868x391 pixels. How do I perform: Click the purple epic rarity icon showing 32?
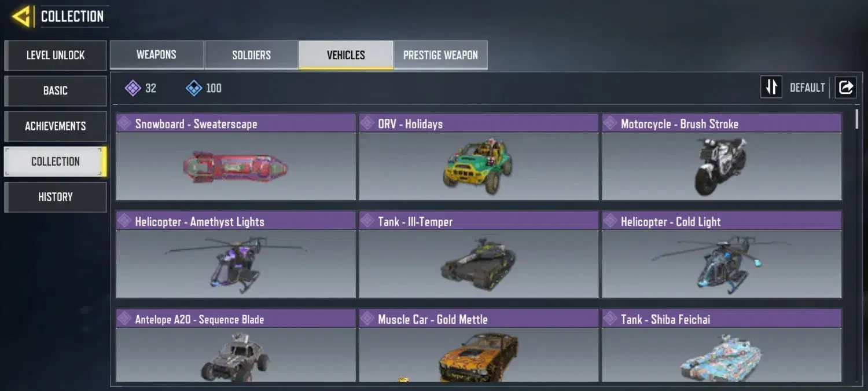click(133, 88)
